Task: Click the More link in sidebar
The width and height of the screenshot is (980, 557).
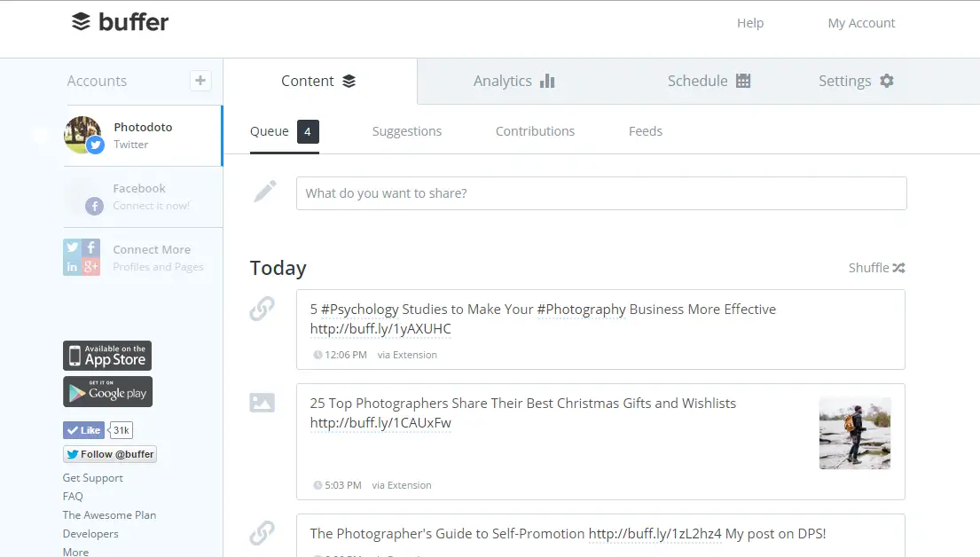Action: (x=75, y=552)
